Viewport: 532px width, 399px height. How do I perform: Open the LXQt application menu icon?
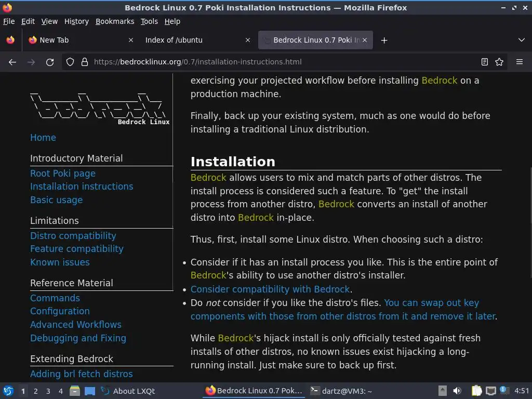[8, 391]
